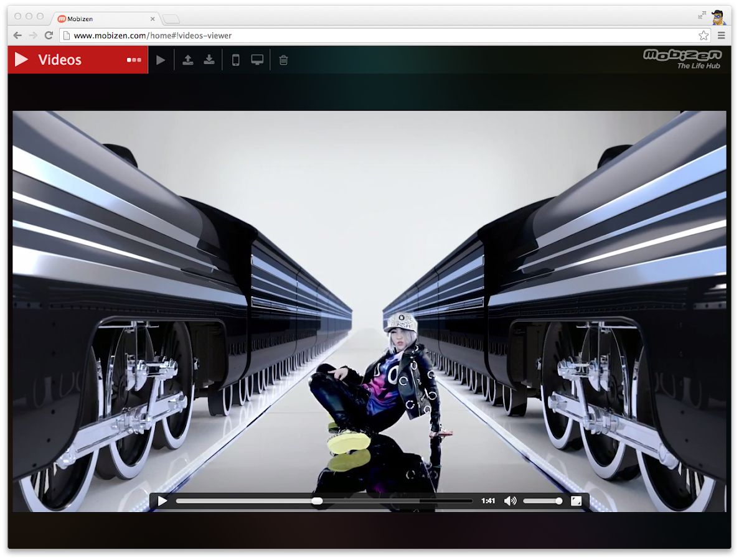
Task: Reload the page with the refresh button
Action: [x=49, y=35]
